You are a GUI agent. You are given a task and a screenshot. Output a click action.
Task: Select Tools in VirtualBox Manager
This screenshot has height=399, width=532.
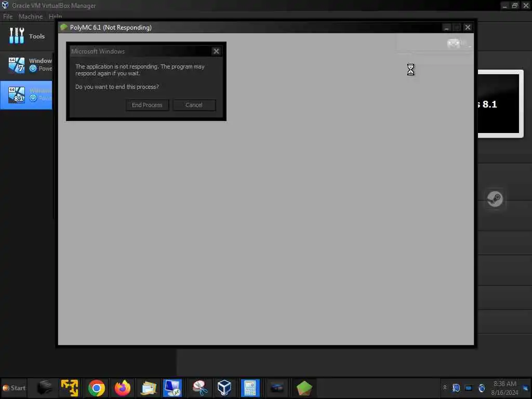coord(26,36)
